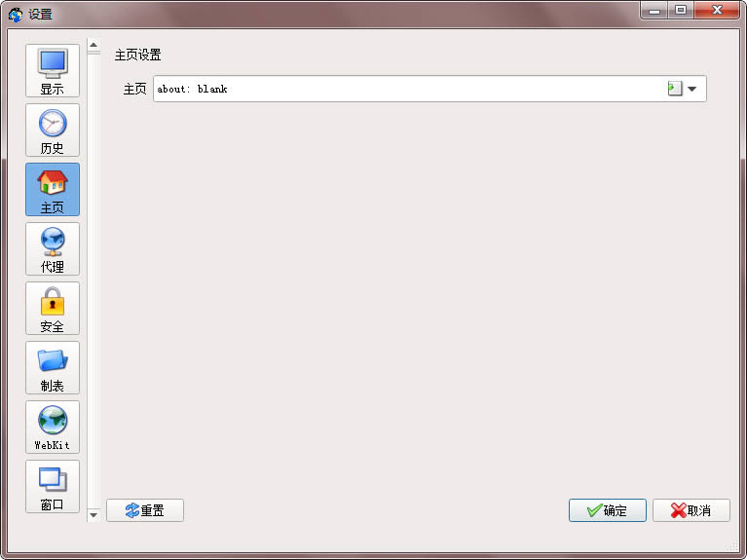Close the 设置 window
Image resolution: width=747 pixels, height=560 pixels.
click(x=717, y=10)
